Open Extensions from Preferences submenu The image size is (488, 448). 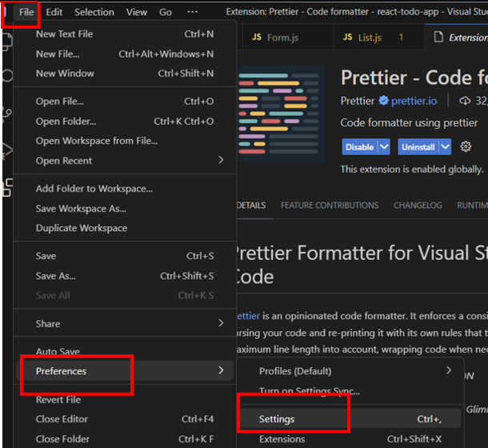[x=350, y=439]
